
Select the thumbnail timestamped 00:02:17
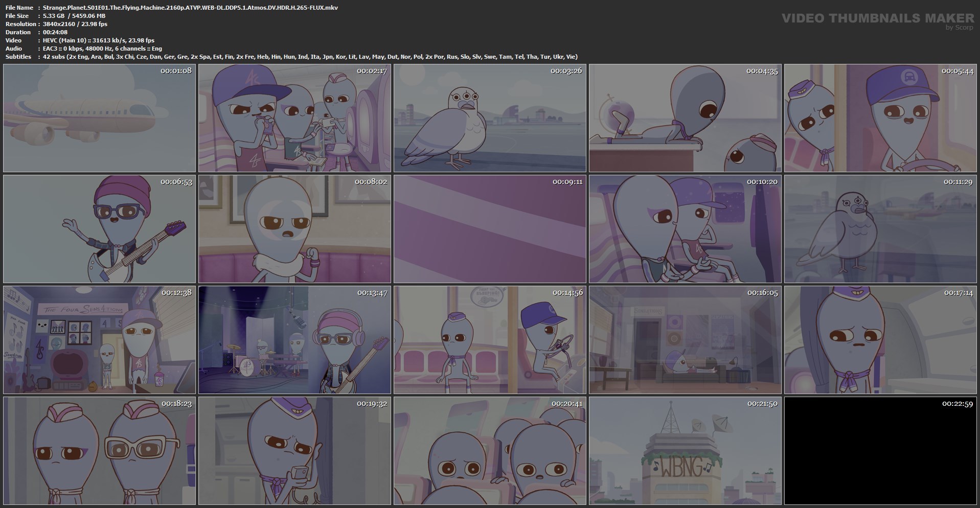pyautogui.click(x=294, y=118)
